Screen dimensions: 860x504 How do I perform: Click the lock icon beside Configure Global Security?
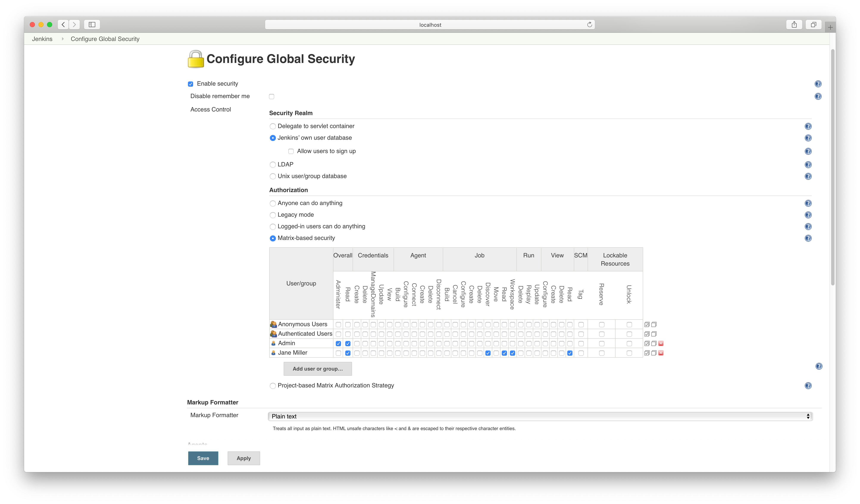tap(195, 59)
